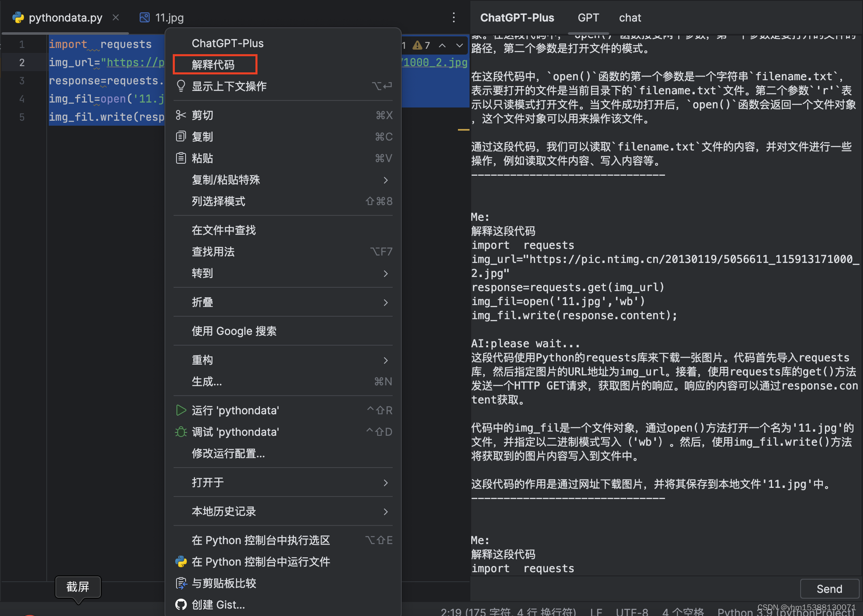Close the pythondata.py editor tab
The image size is (863, 616).
(116, 17)
